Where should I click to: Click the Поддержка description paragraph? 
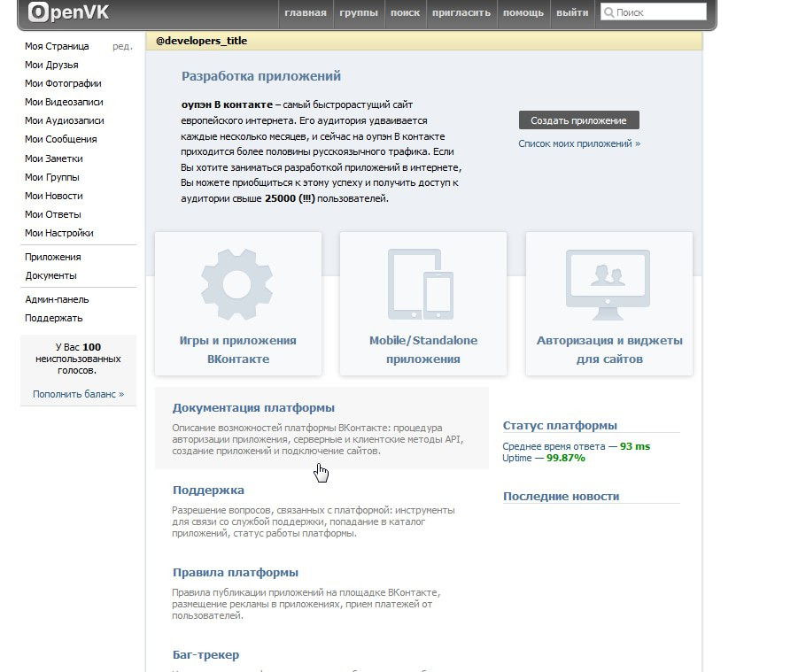(x=314, y=521)
